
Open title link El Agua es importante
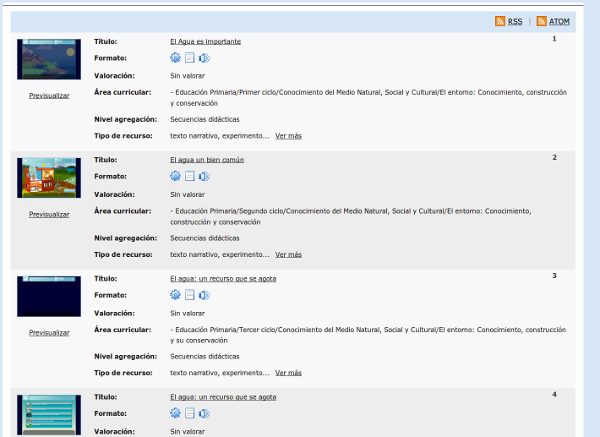[x=205, y=41]
